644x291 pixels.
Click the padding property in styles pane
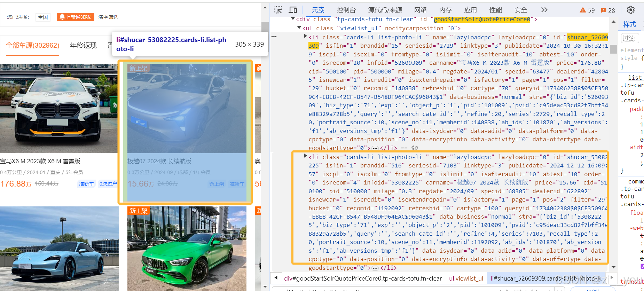pyautogui.click(x=636, y=109)
